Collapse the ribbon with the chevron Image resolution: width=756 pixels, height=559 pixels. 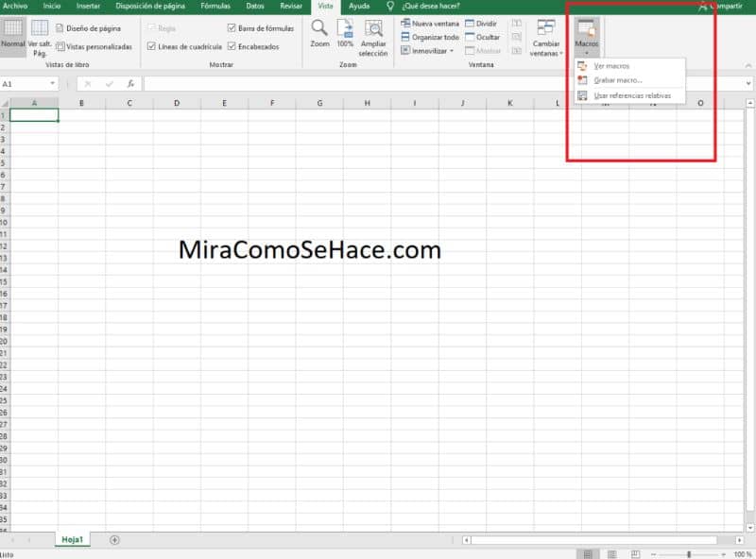pos(748,65)
